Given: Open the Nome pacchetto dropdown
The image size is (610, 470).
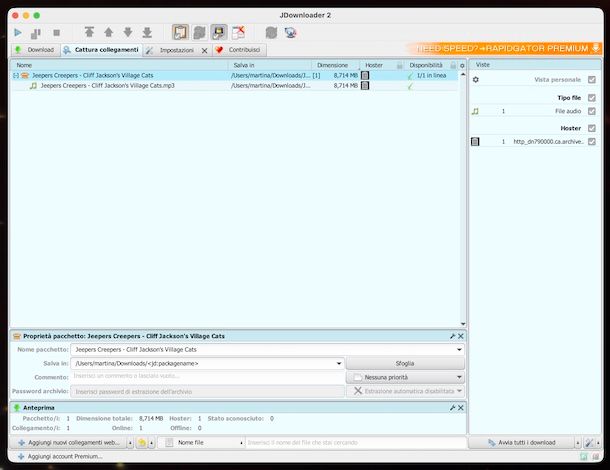Looking at the screenshot, I should pos(459,350).
